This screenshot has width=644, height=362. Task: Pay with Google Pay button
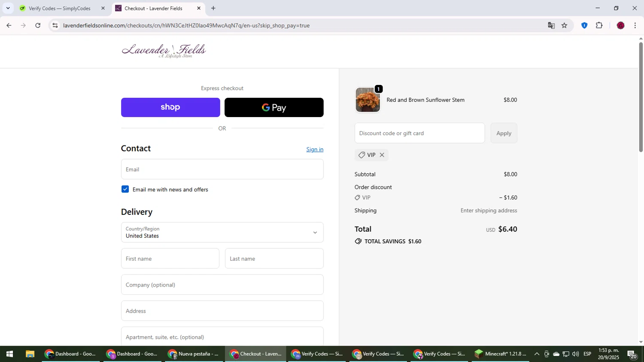pyautogui.click(x=274, y=107)
